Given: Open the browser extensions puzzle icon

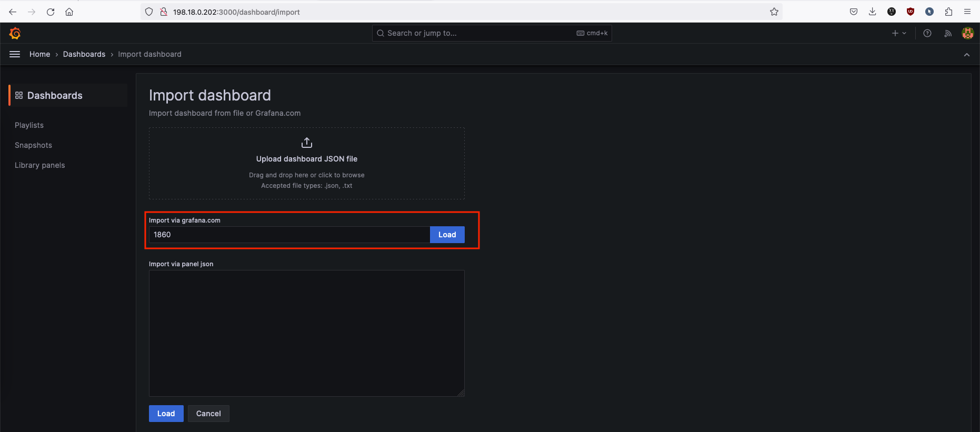Looking at the screenshot, I should tap(948, 12).
